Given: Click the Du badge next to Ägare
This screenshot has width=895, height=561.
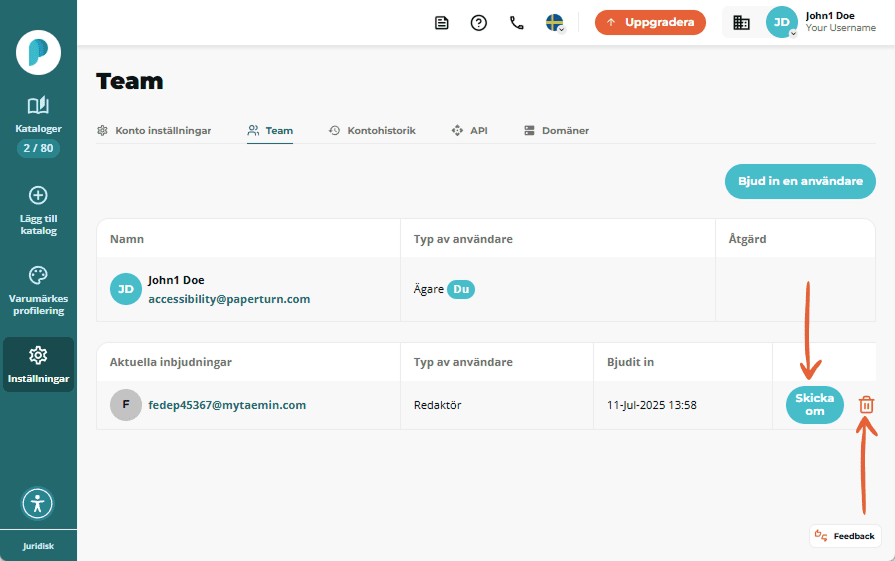Looking at the screenshot, I should point(461,289).
